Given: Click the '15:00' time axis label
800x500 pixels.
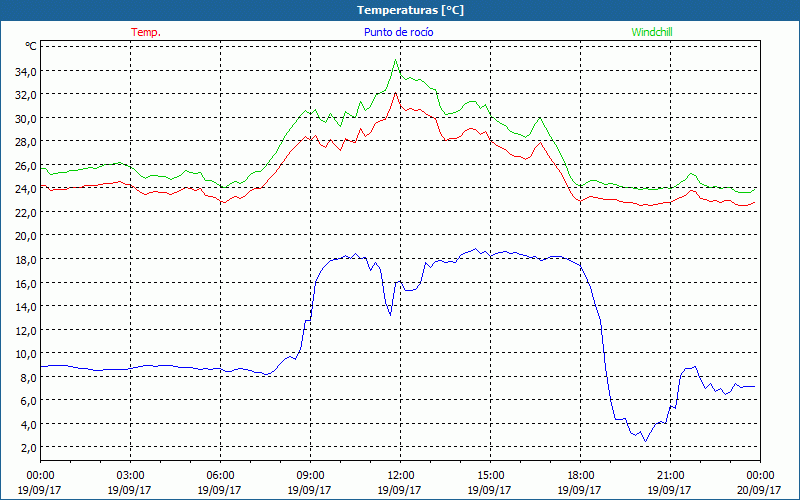Looking at the screenshot, I should tap(490, 476).
